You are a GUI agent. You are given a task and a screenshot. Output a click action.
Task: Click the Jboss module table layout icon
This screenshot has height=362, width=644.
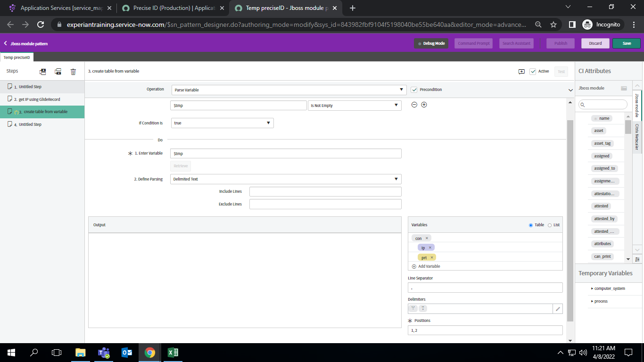pos(624,88)
